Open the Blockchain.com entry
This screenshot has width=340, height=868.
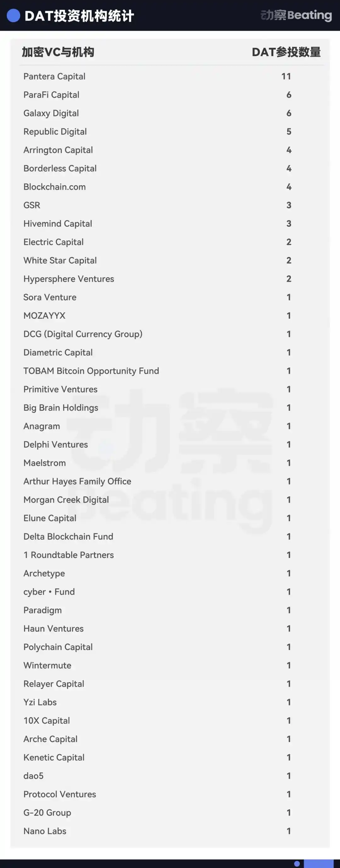pyautogui.click(x=54, y=187)
